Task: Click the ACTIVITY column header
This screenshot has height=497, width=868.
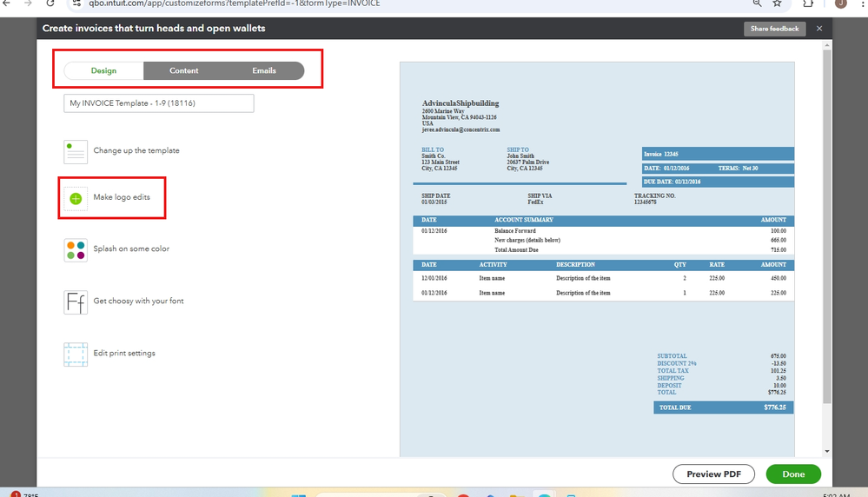Action: [x=493, y=264]
